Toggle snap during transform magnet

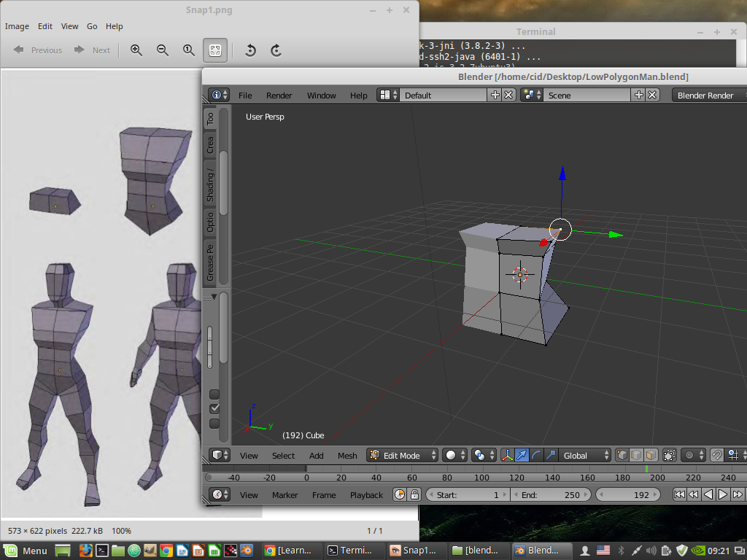click(716, 455)
